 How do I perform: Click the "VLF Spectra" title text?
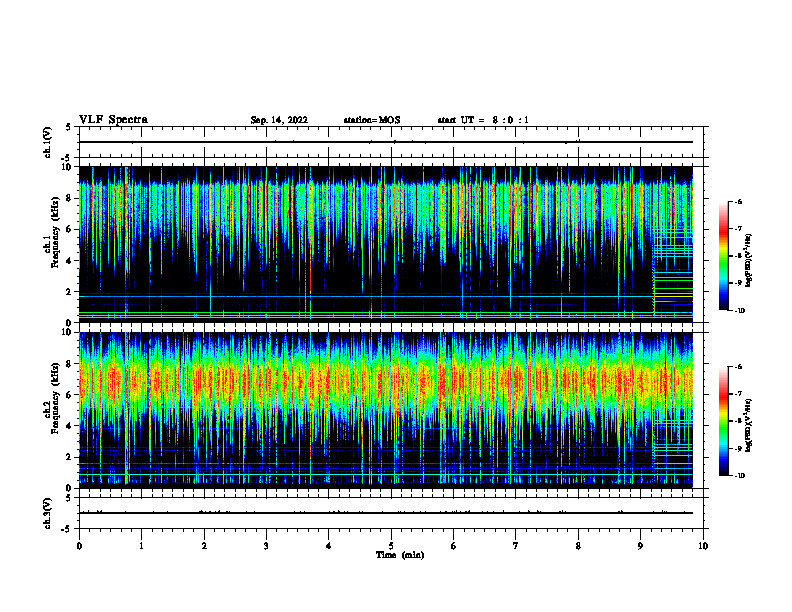click(x=113, y=120)
